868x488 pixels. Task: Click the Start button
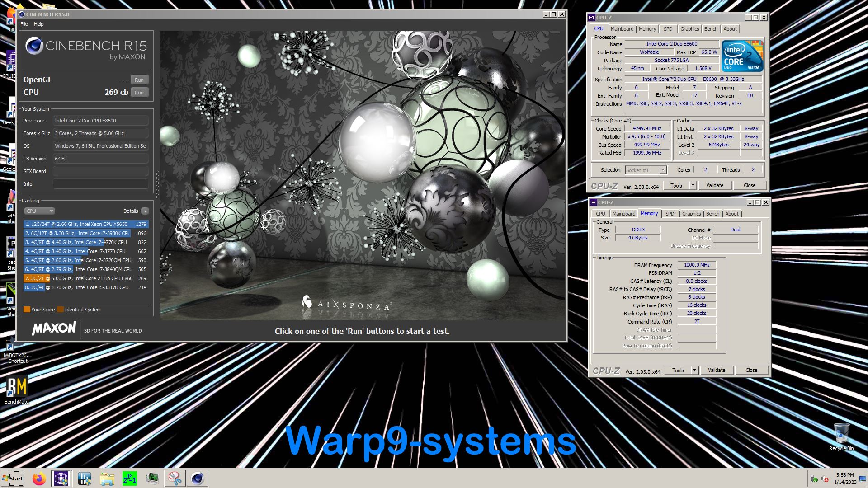[x=13, y=479]
